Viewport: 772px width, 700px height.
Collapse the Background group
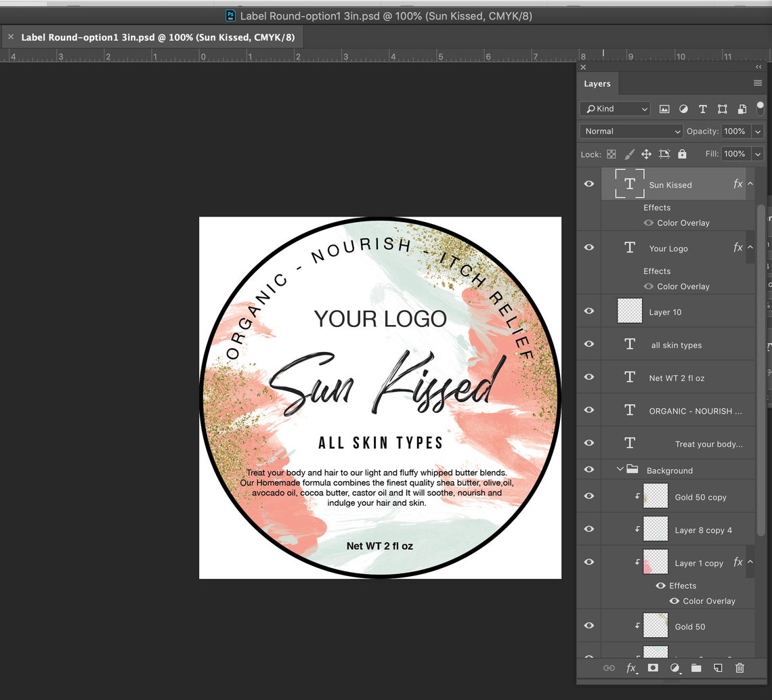pyautogui.click(x=620, y=469)
